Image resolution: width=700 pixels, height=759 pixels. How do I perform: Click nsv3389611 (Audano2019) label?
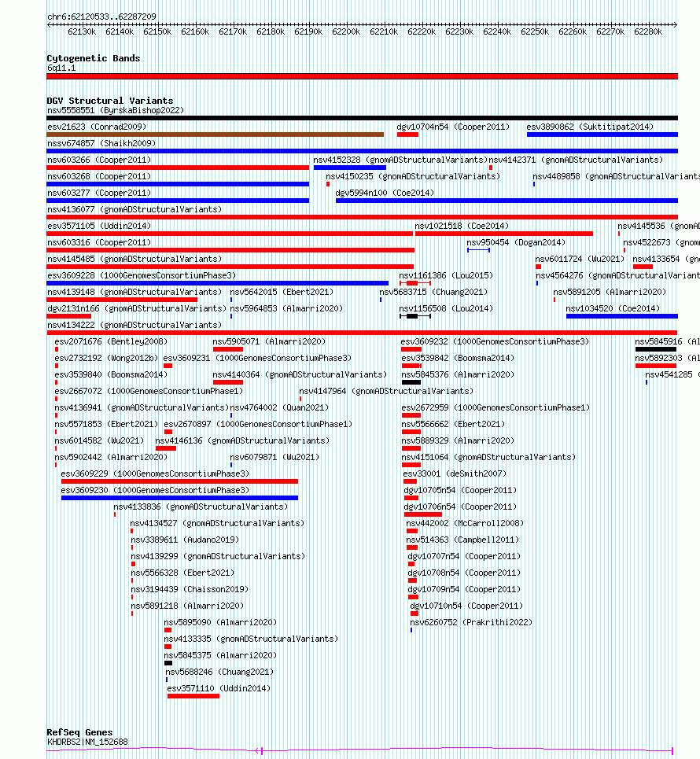click(x=186, y=540)
